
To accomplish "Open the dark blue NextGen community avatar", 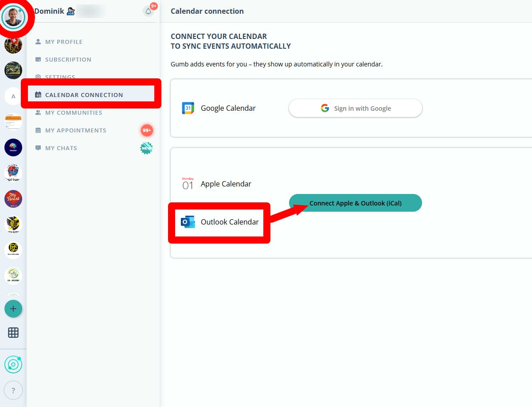I will [13, 147].
